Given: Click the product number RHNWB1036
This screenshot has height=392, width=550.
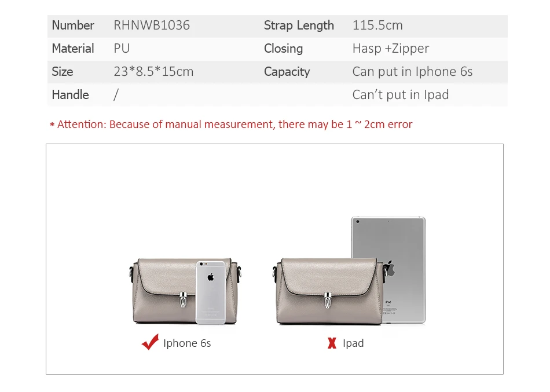Looking at the screenshot, I should point(152,25).
